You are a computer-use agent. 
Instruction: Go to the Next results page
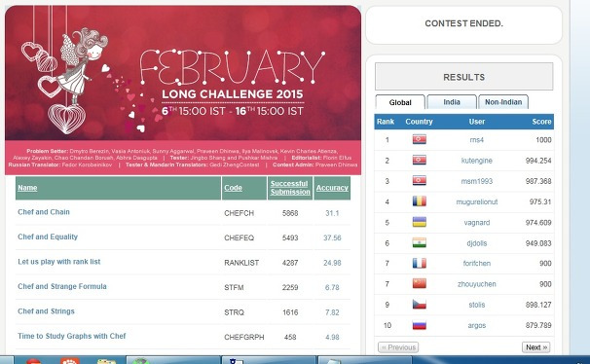coord(536,347)
